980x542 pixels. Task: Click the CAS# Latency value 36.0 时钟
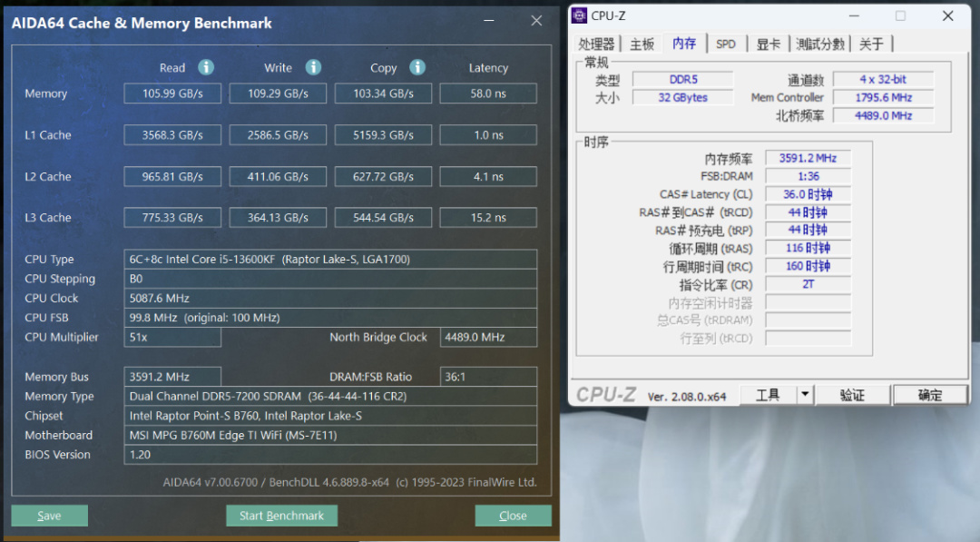808,194
